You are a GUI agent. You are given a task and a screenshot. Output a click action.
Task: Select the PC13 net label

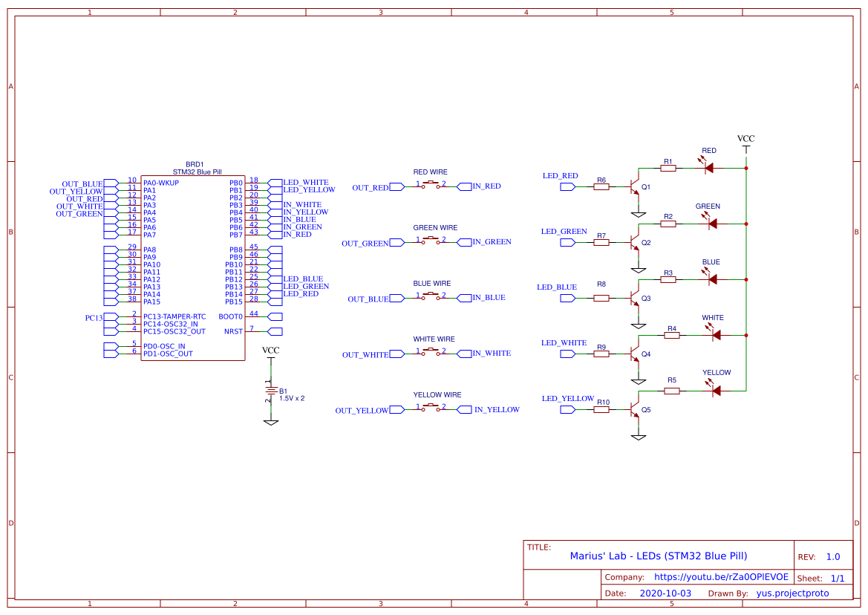(93, 316)
